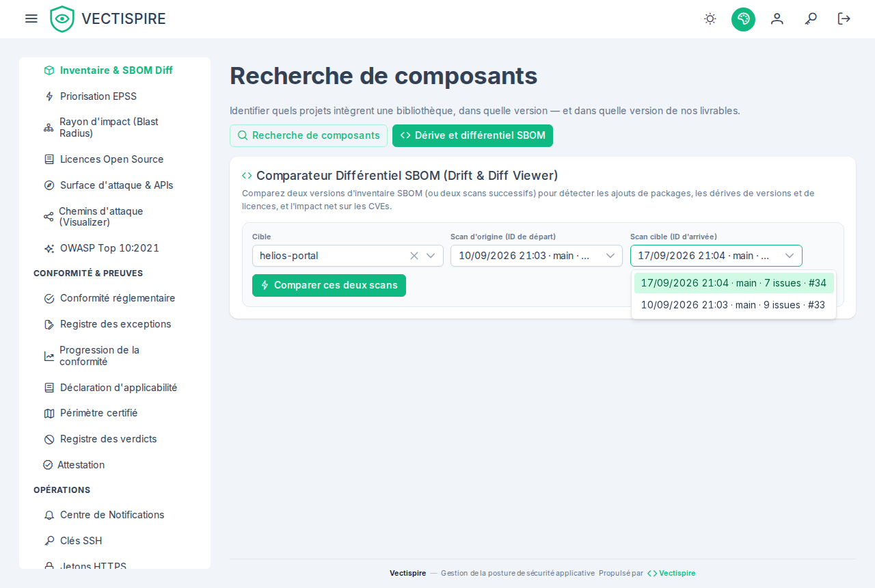This screenshot has height=588, width=875.
Task: Click the sparkle icon for OWASP Top 10:2021
Action: pyautogui.click(x=49, y=248)
